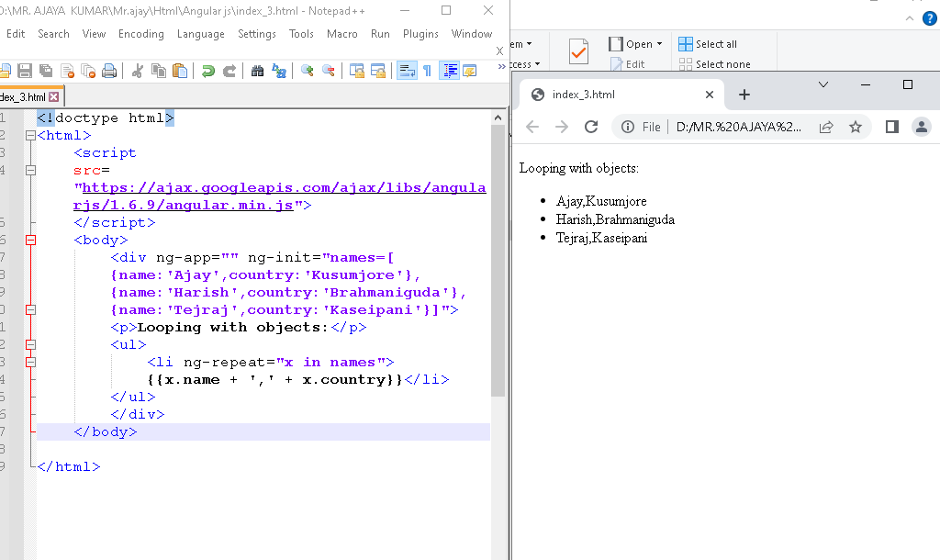Viewport: 940px width, 560px height.
Task: Bookmark this page with the star icon
Action: [856, 127]
